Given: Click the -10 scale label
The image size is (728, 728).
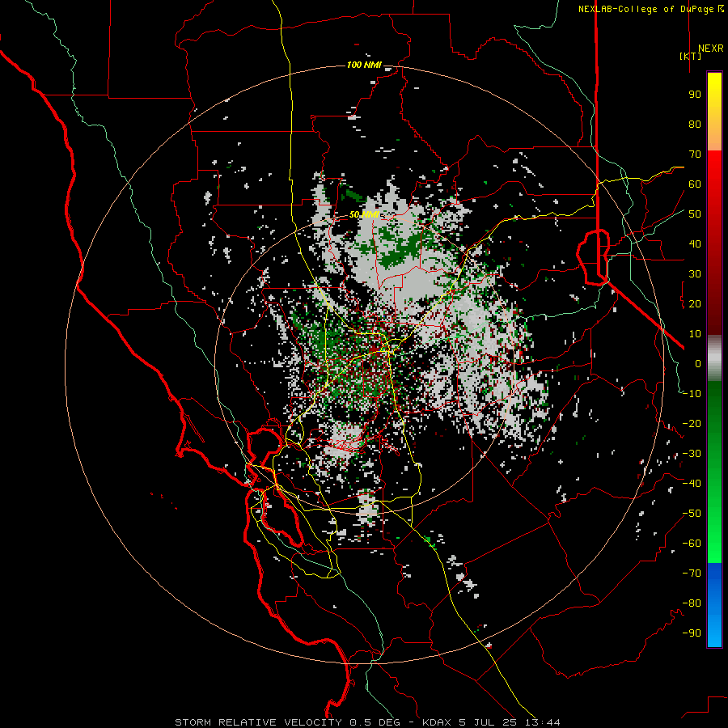Looking at the screenshot, I should coord(692,394).
